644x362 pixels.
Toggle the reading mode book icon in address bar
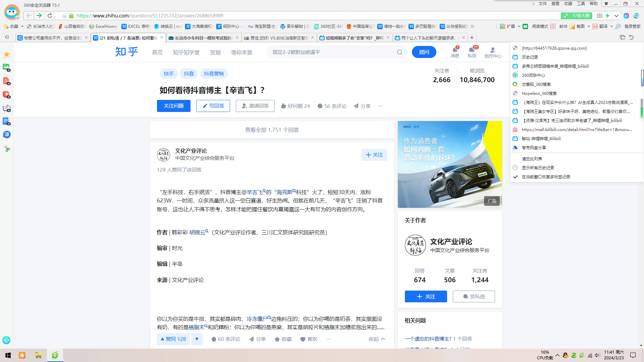coord(600,16)
